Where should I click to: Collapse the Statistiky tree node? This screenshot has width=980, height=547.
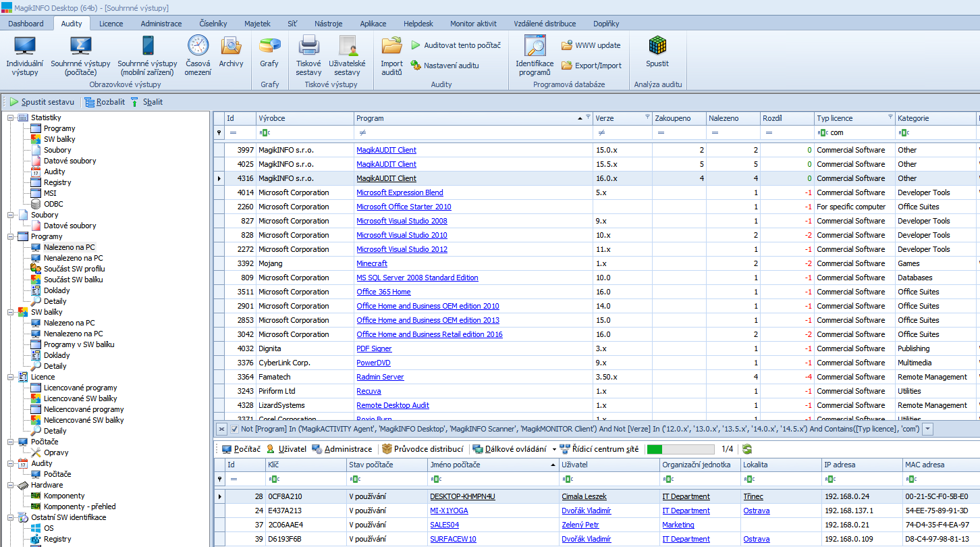(11, 118)
